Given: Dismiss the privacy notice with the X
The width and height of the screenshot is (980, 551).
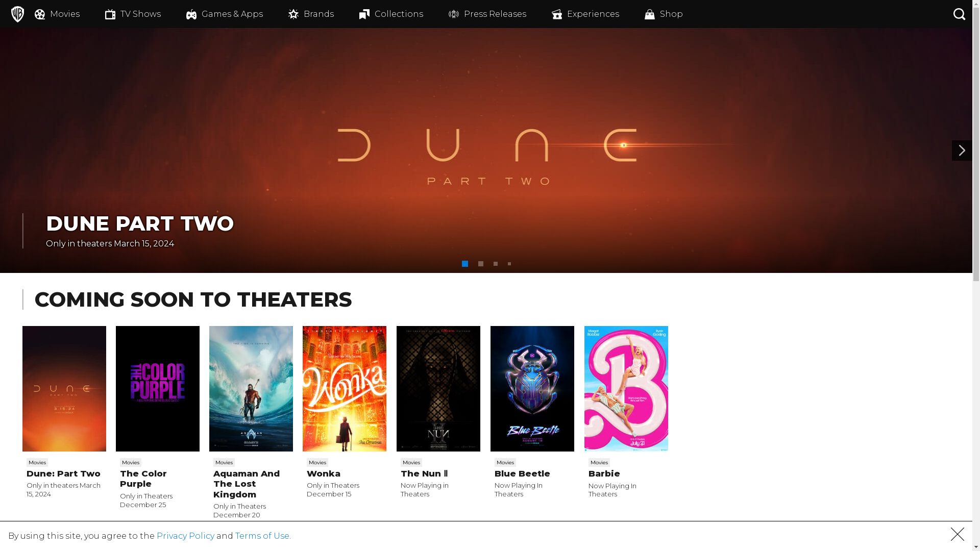Looking at the screenshot, I should (958, 534).
